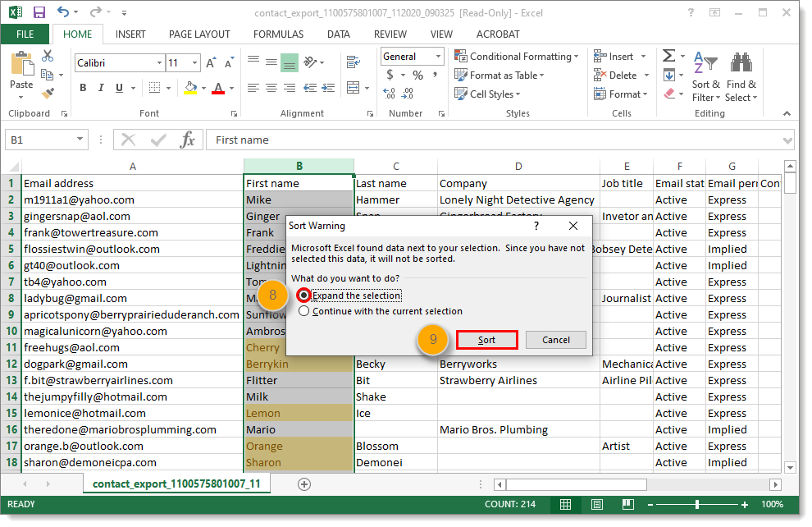812x527 pixels.
Task: Decrease font size with the smaller A icon
Action: [229, 63]
